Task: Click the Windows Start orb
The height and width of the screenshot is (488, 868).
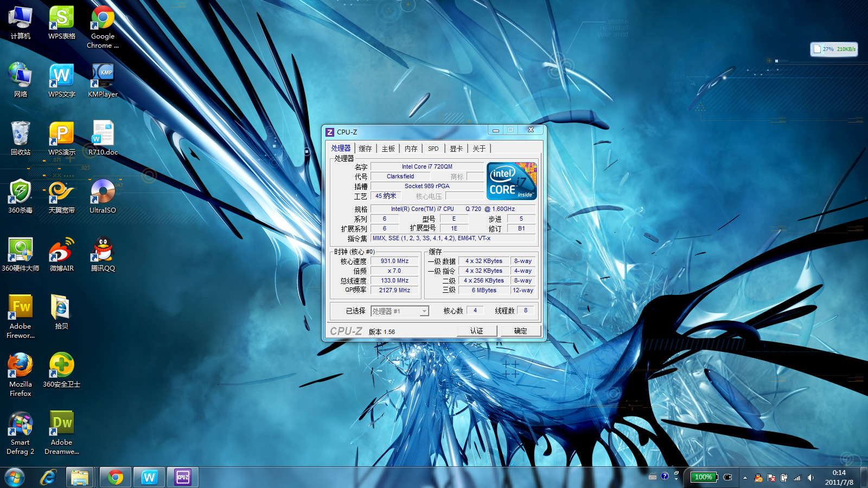Action: tap(15, 477)
